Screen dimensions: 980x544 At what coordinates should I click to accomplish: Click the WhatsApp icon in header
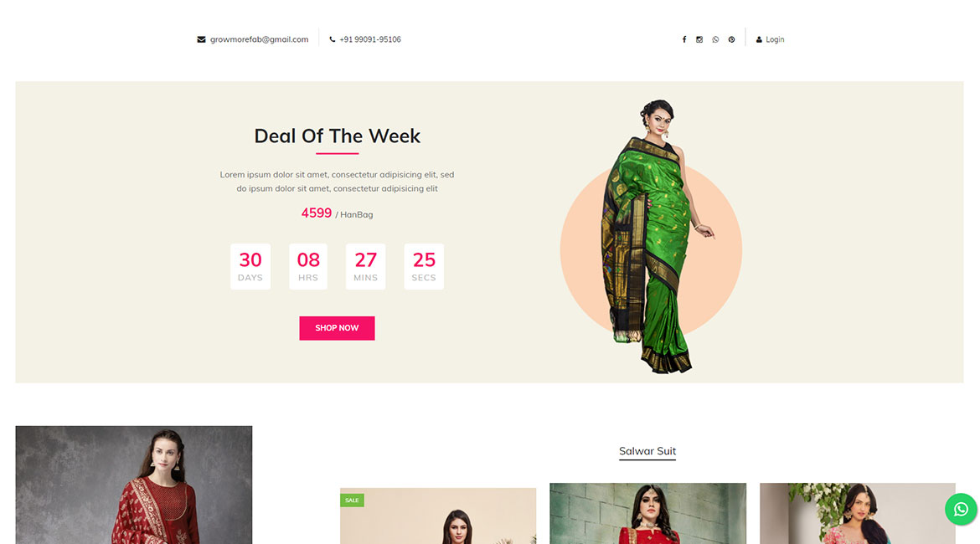click(715, 39)
